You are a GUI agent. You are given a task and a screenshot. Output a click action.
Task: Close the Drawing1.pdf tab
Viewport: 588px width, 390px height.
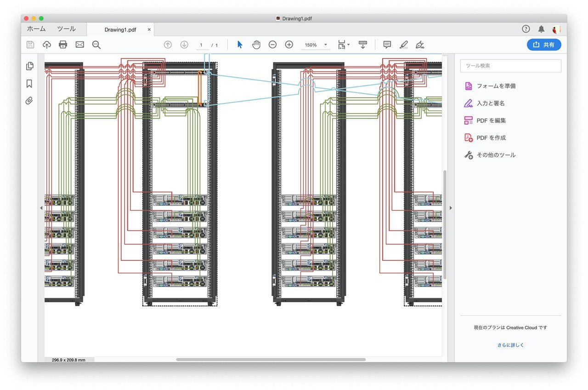149,29
